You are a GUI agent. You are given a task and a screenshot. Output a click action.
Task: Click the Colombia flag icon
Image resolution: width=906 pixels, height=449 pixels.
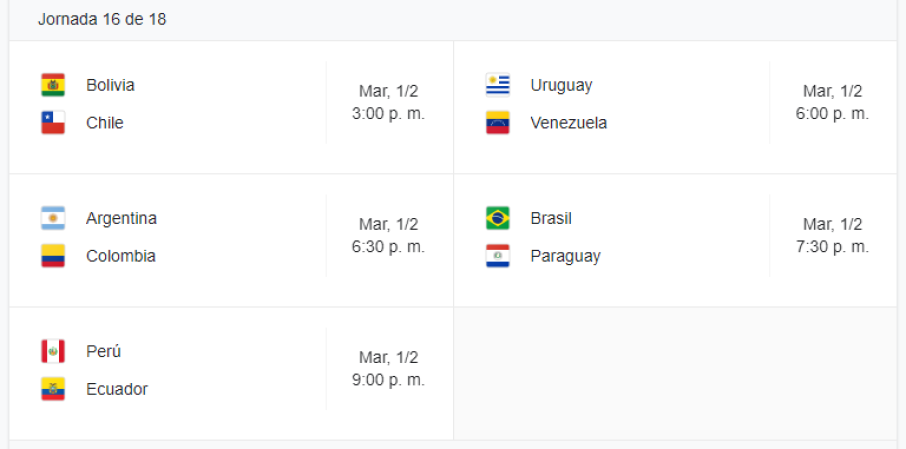click(x=53, y=256)
